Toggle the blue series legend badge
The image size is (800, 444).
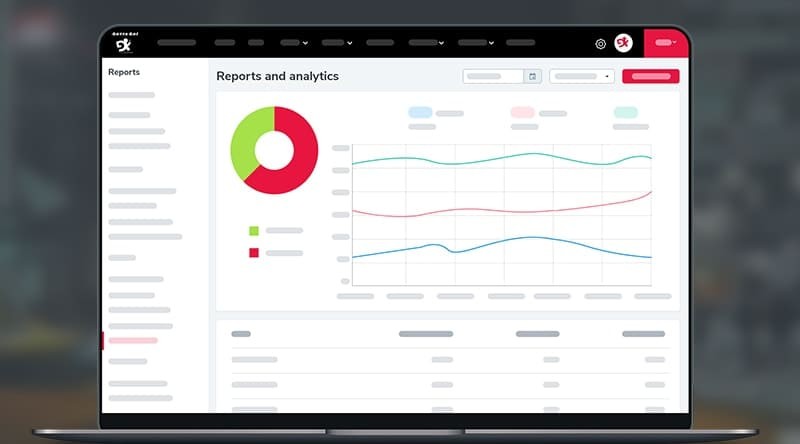coord(420,113)
